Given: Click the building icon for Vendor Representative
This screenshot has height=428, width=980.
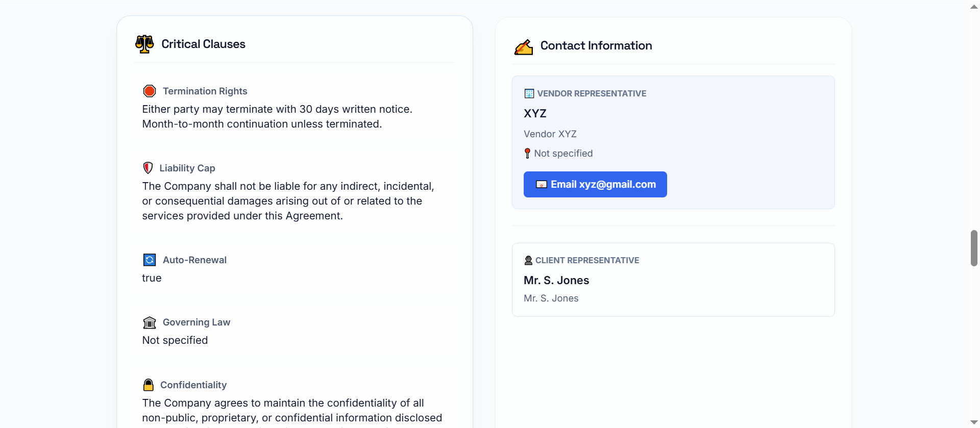Looking at the screenshot, I should point(529,93).
